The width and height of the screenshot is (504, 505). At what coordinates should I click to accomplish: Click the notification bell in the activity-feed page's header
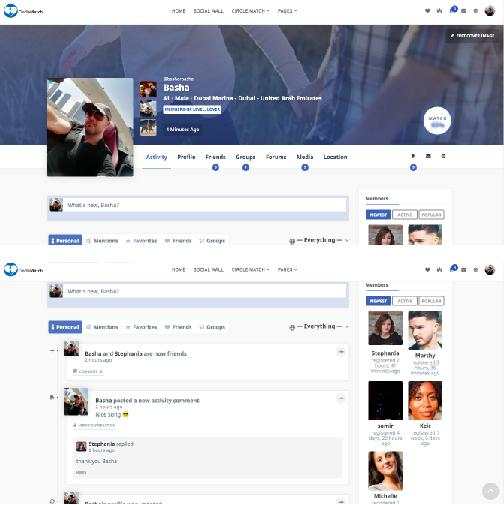(453, 269)
